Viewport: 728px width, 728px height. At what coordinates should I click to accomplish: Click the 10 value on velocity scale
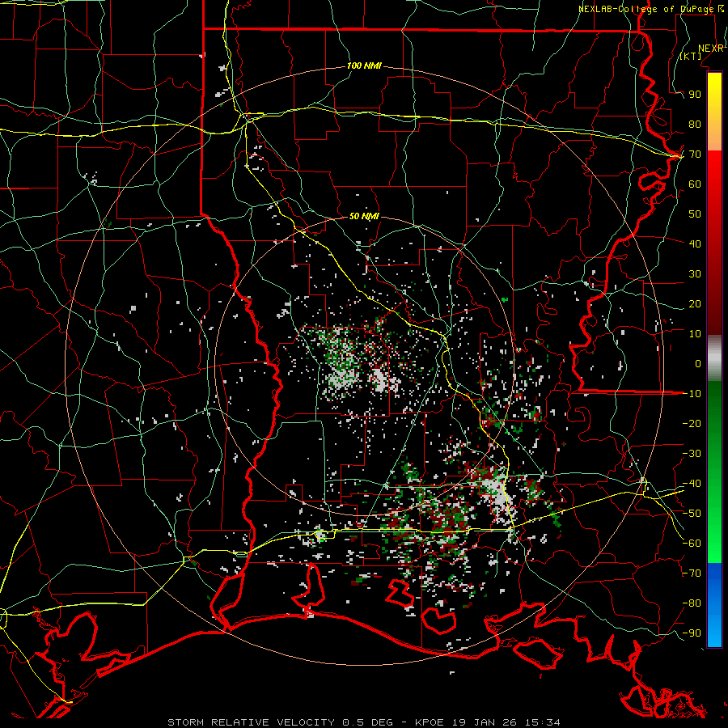[x=695, y=334]
